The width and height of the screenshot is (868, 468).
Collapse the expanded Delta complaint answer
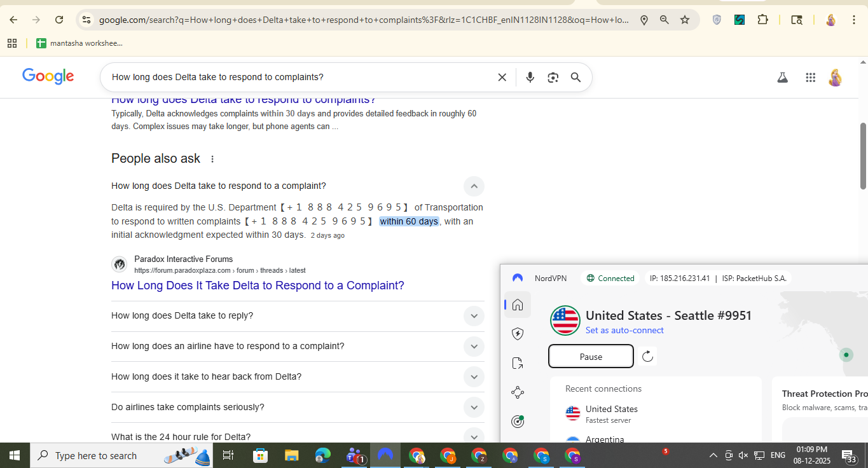pyautogui.click(x=474, y=186)
